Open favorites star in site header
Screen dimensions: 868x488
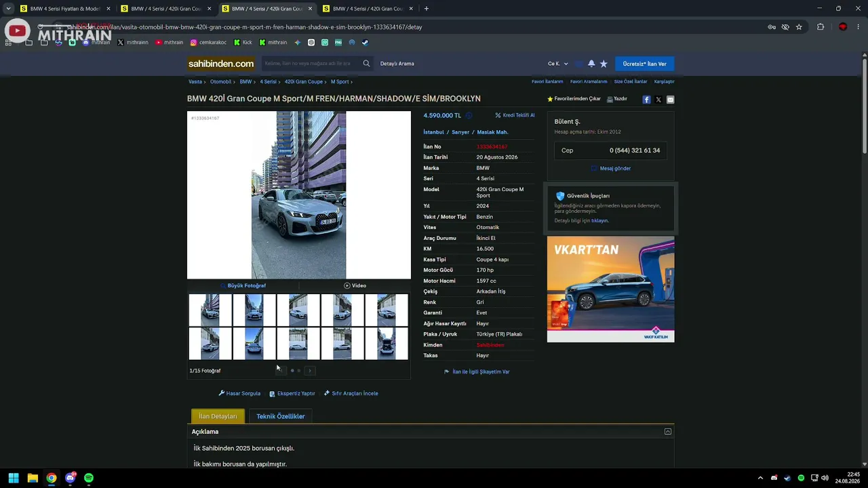click(604, 64)
